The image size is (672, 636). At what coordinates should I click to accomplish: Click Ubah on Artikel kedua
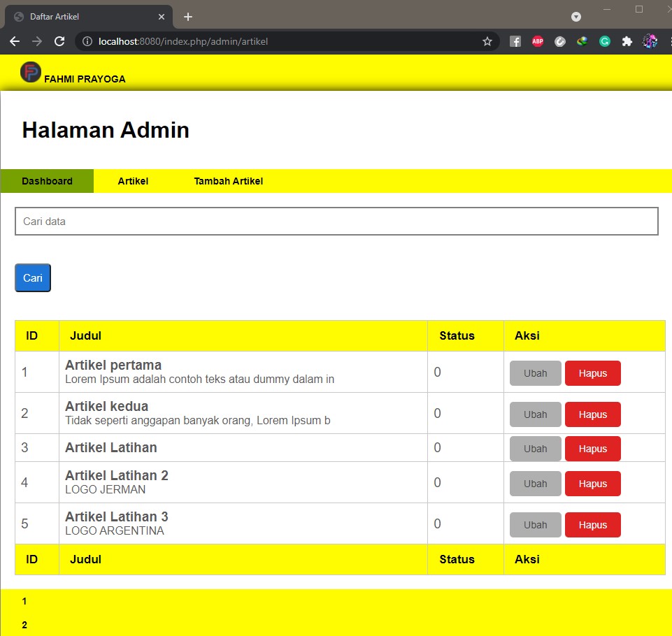pyautogui.click(x=534, y=414)
